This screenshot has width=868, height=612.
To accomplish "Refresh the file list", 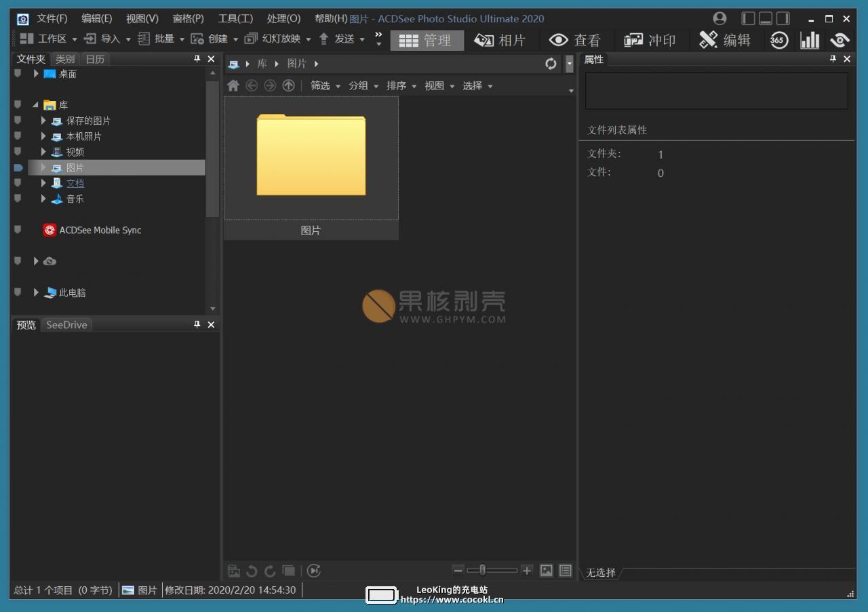I will pos(551,64).
